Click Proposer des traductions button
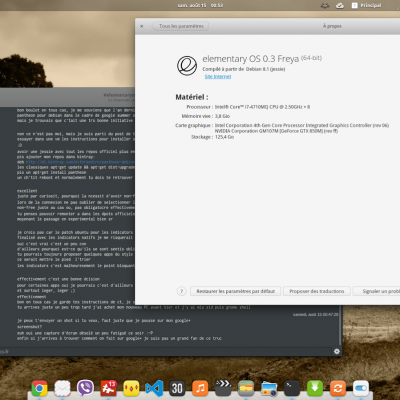The height and width of the screenshot is (400, 400). pos(317,291)
